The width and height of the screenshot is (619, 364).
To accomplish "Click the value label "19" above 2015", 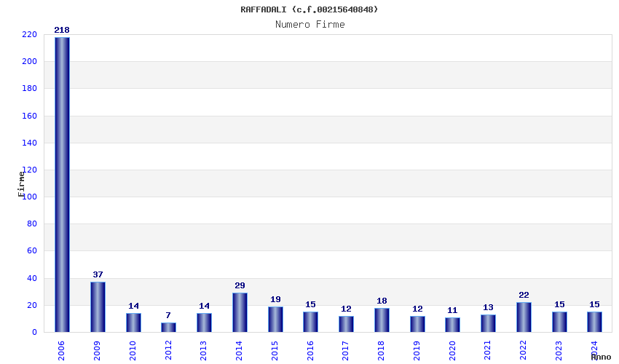I will pos(275,299).
